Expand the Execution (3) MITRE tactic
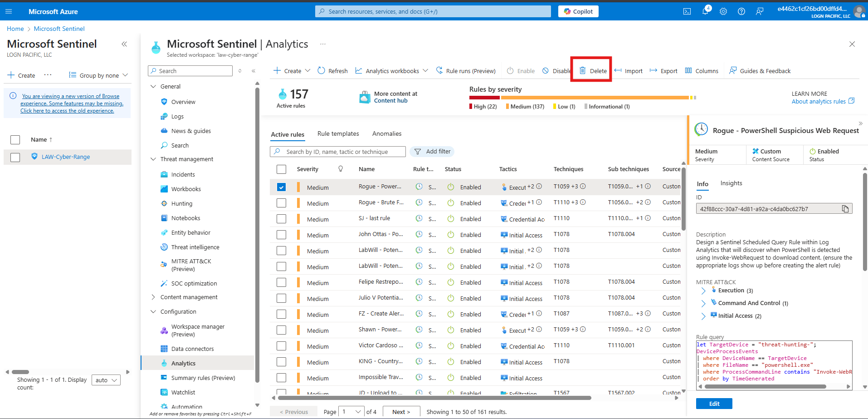 [x=703, y=291]
